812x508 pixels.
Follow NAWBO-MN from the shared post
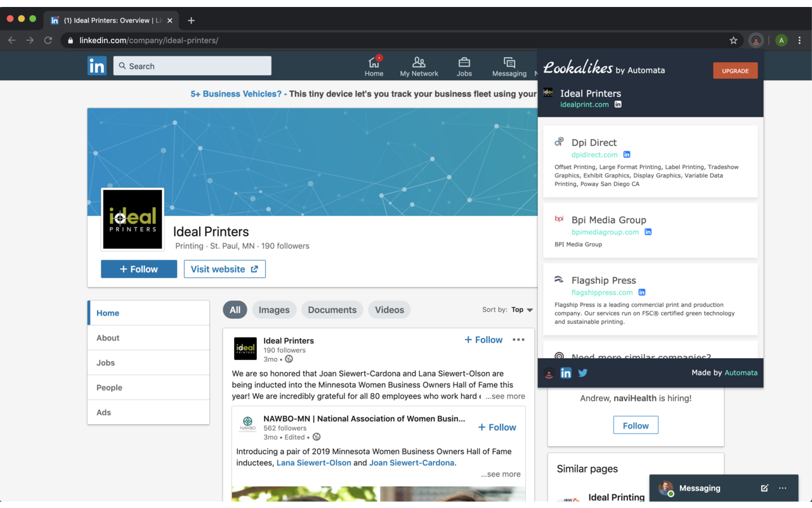497,427
